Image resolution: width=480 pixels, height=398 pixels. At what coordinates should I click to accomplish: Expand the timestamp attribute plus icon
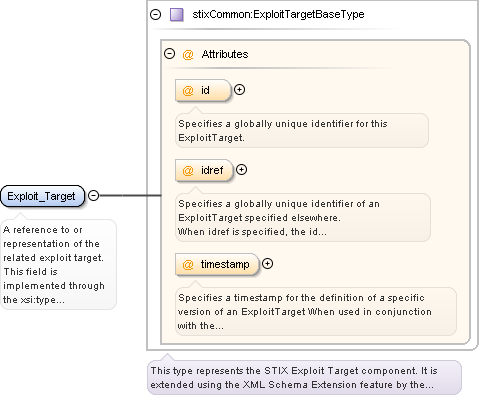click(x=267, y=264)
